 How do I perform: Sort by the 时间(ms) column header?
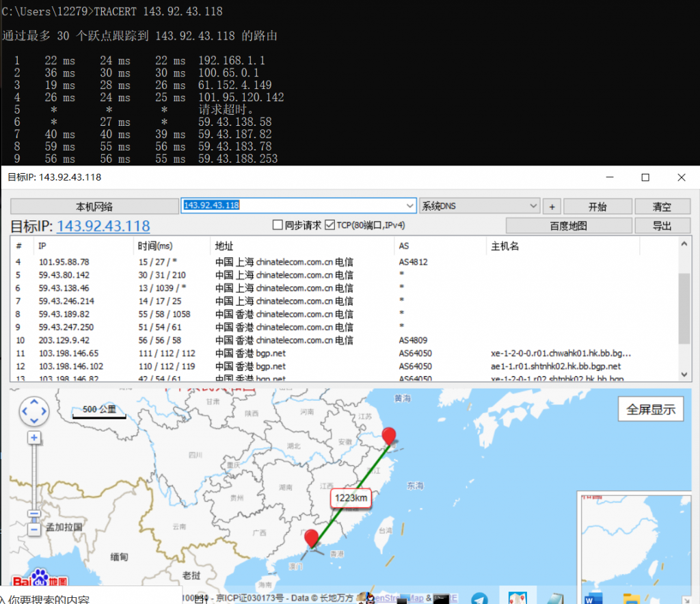pos(154,246)
